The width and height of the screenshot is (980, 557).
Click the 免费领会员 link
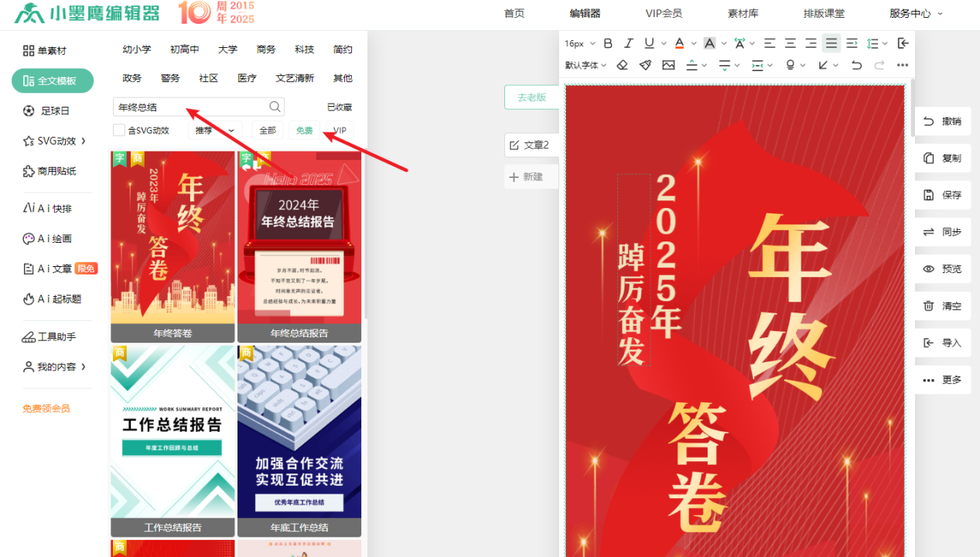point(46,408)
